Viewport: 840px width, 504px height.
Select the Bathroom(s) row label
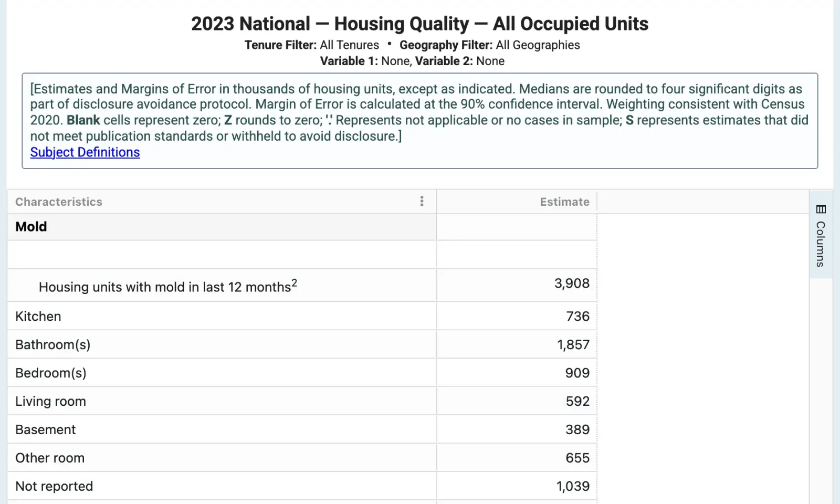(x=53, y=345)
